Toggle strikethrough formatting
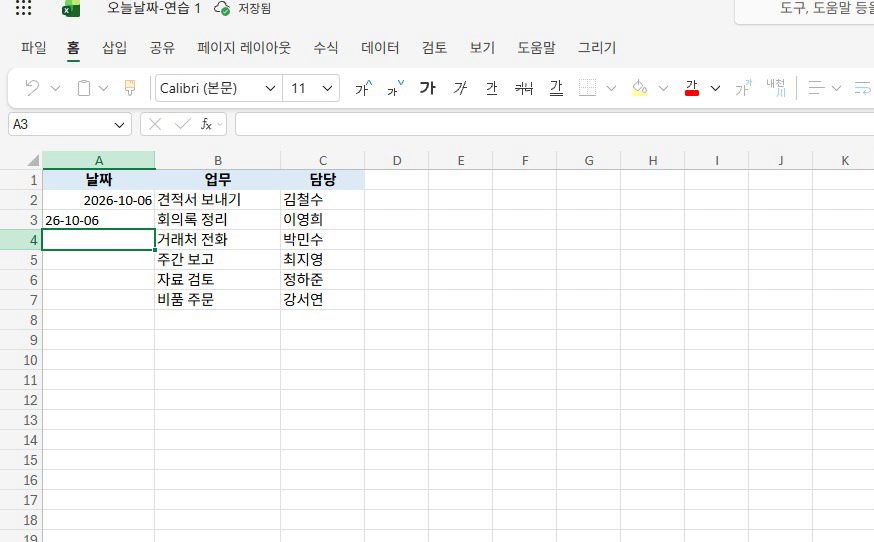Image resolution: width=874 pixels, height=542 pixels. click(x=524, y=88)
